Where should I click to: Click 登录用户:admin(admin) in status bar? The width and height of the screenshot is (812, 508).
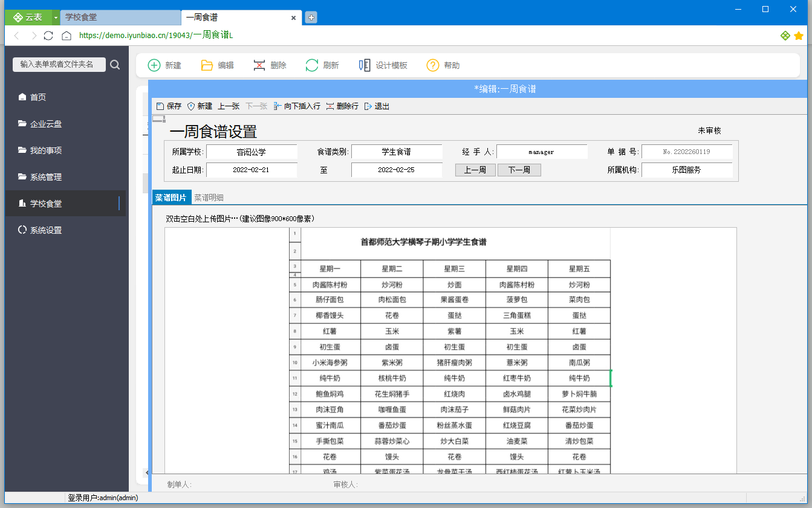[x=103, y=498]
